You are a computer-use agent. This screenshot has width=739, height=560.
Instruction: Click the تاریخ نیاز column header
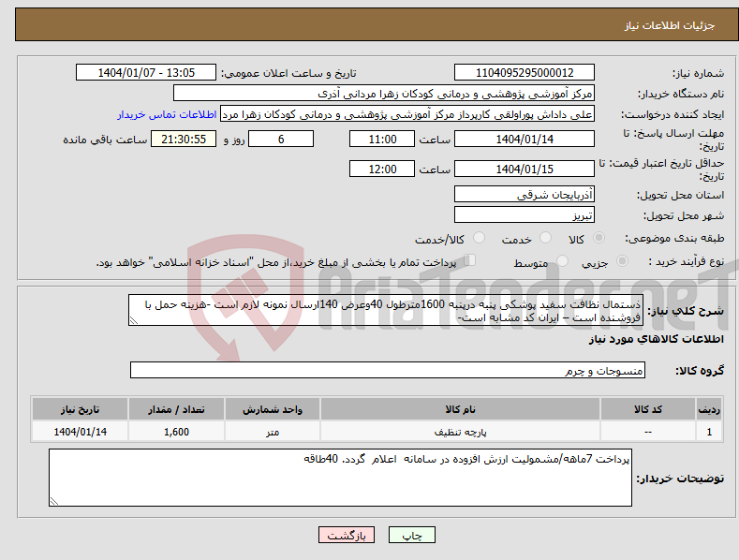pos(81,409)
